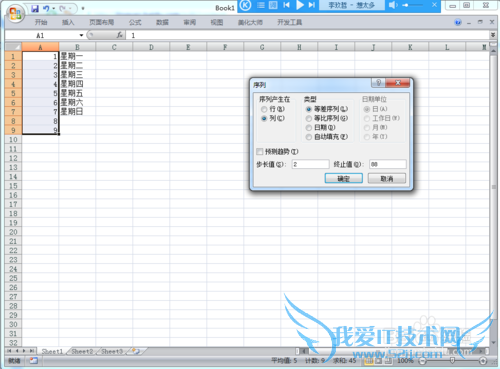
Task: Insert a new worksheet tab
Action: (136, 351)
